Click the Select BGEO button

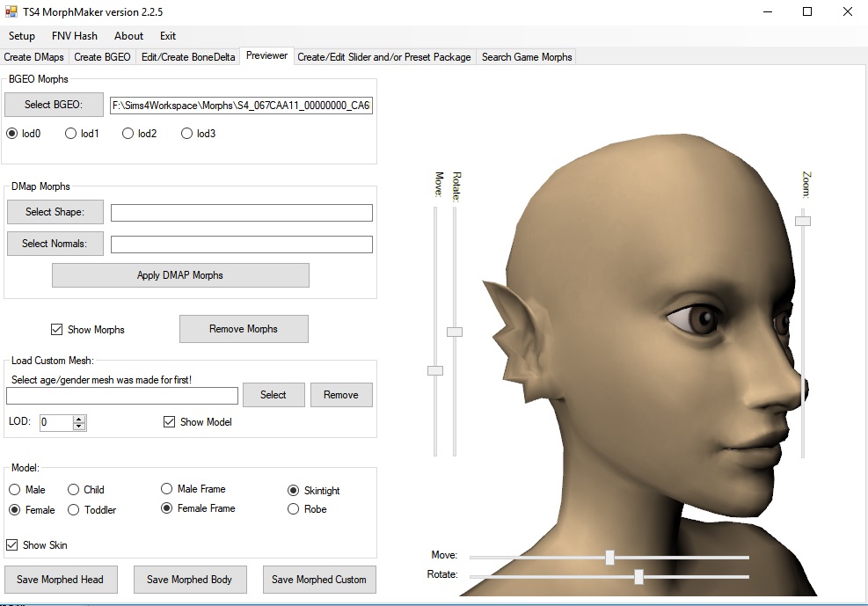(x=54, y=105)
